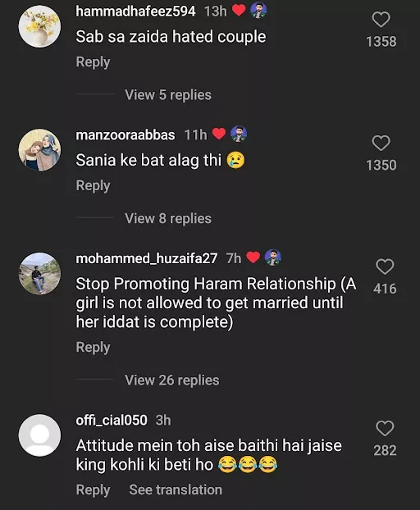Open mohammed_huzaifa27's profile photo
Viewport: 420px width, 510px height.
[x=39, y=274]
